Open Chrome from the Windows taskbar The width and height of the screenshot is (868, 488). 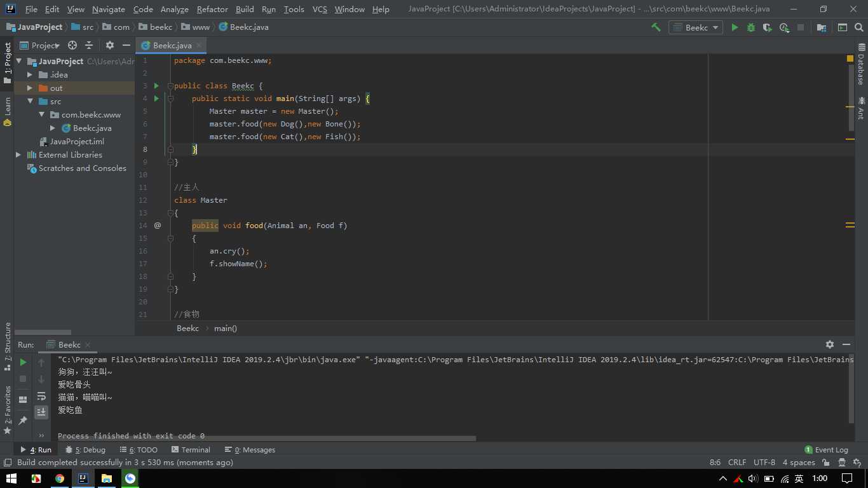pos(59,478)
